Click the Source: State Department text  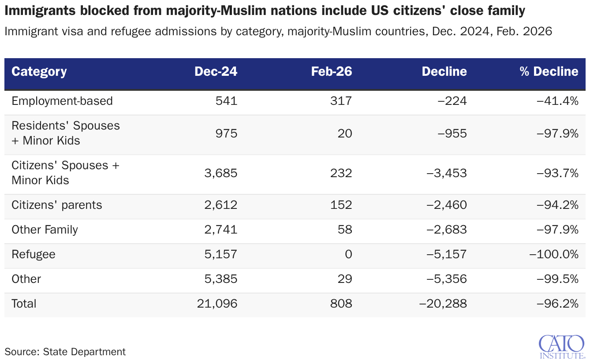[65, 352]
